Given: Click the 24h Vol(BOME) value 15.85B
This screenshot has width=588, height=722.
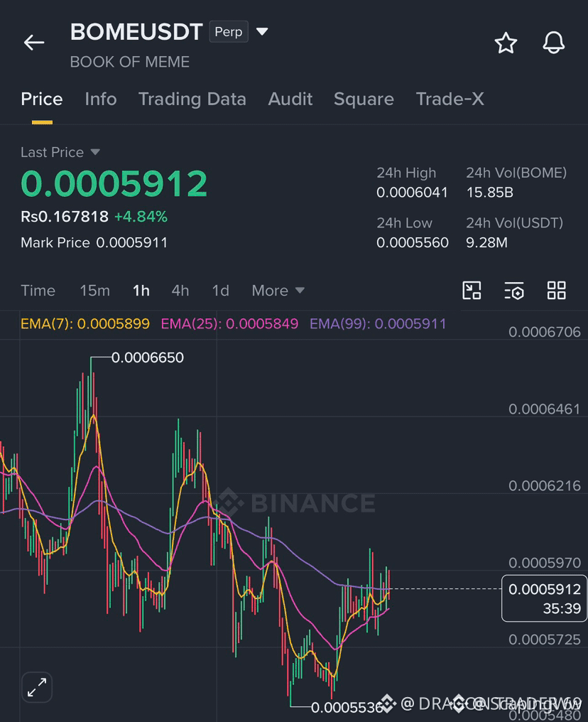Looking at the screenshot, I should pos(489,193).
